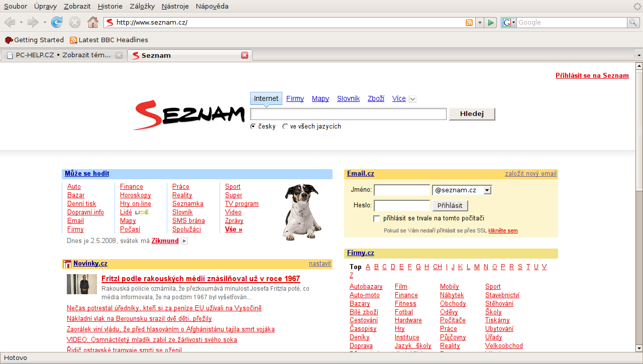Enable the "přihlásit se trvale" checkbox
643x364 pixels.
377,218
